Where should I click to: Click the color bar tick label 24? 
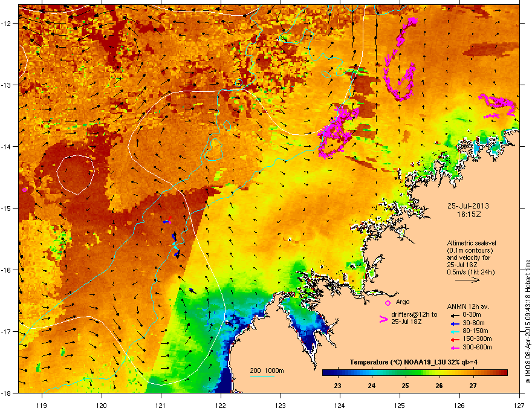pos(372,386)
